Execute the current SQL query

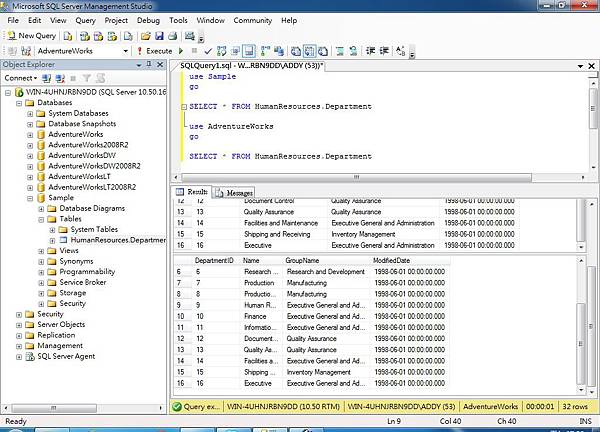point(154,50)
